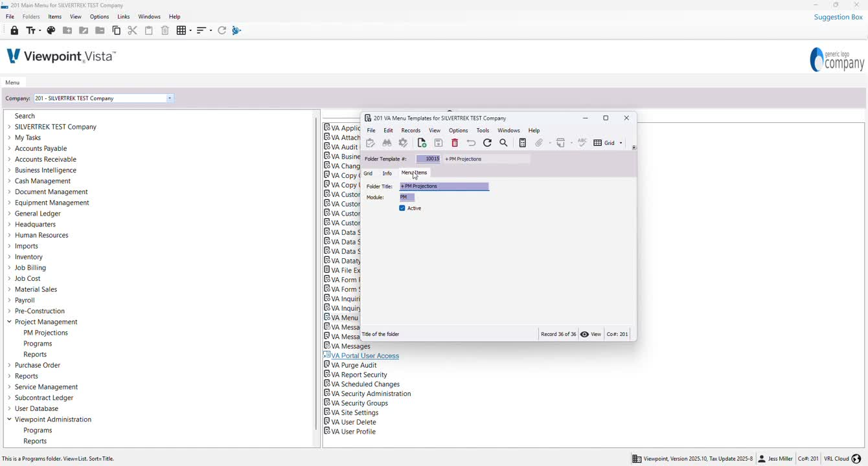Click the grid view icon in main toolbar
The image size is (868, 466).
tap(184, 30)
